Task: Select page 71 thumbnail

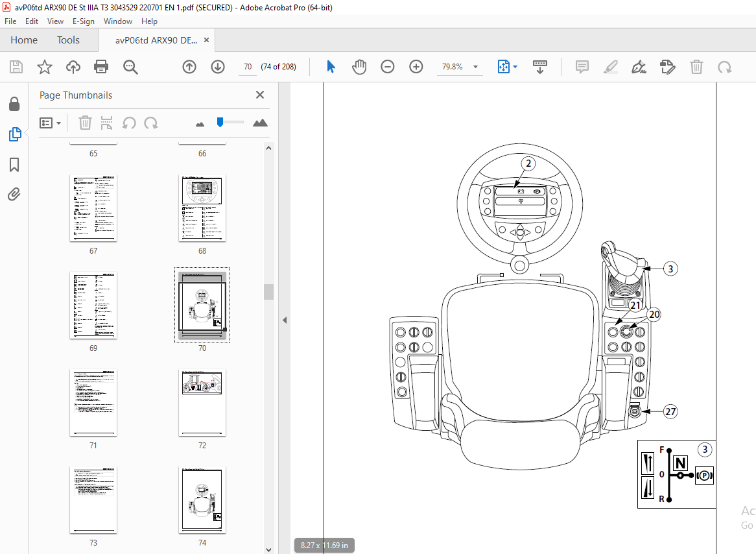Action: pyautogui.click(x=93, y=403)
